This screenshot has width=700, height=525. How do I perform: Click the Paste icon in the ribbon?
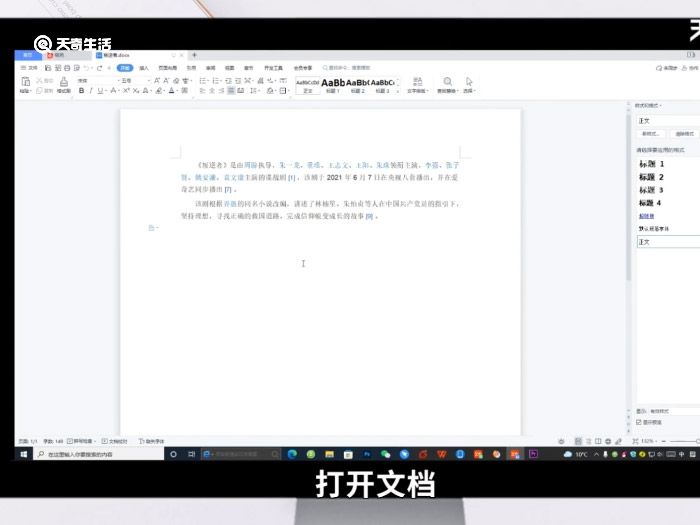(x=25, y=81)
